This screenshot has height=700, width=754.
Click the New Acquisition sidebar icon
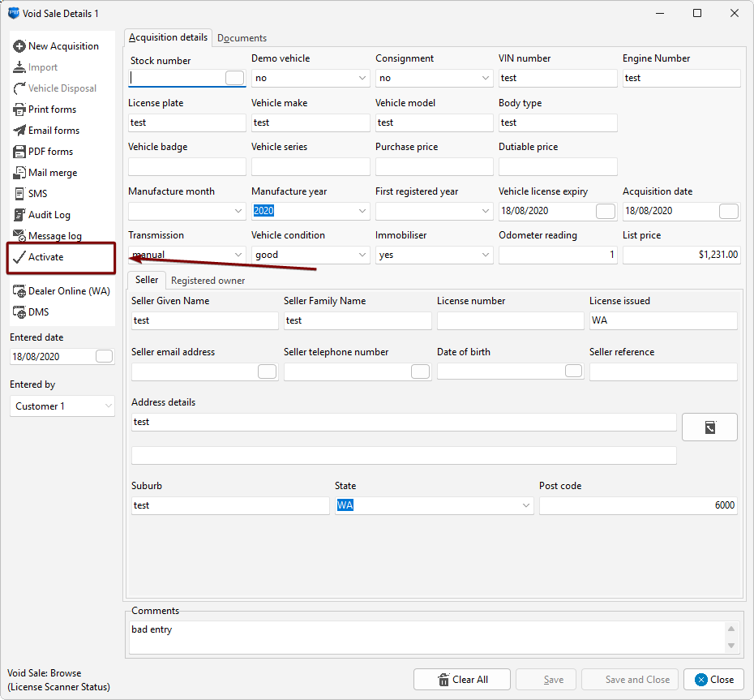[20, 46]
